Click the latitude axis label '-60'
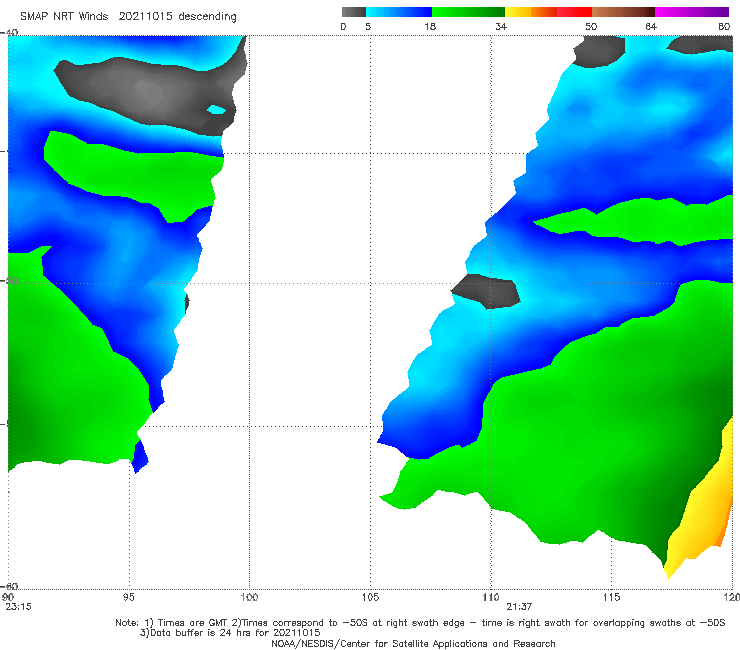This screenshot has width=740, height=650. (x=10, y=586)
